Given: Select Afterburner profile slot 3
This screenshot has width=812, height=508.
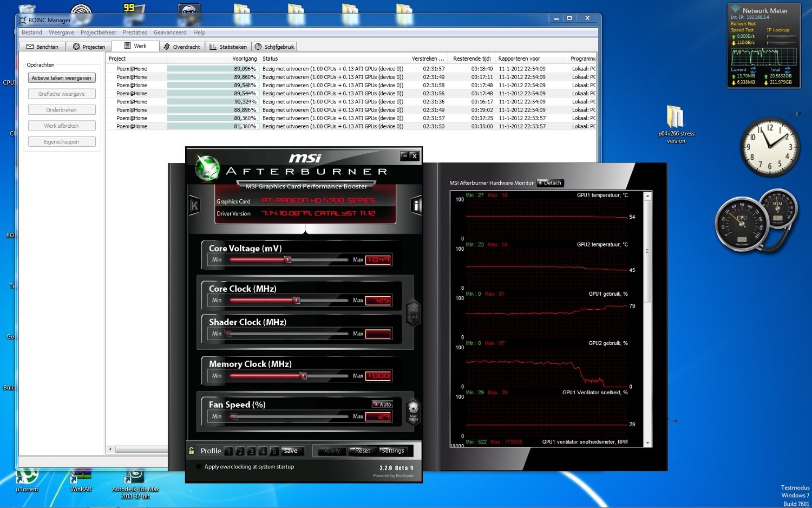Looking at the screenshot, I should [x=251, y=451].
